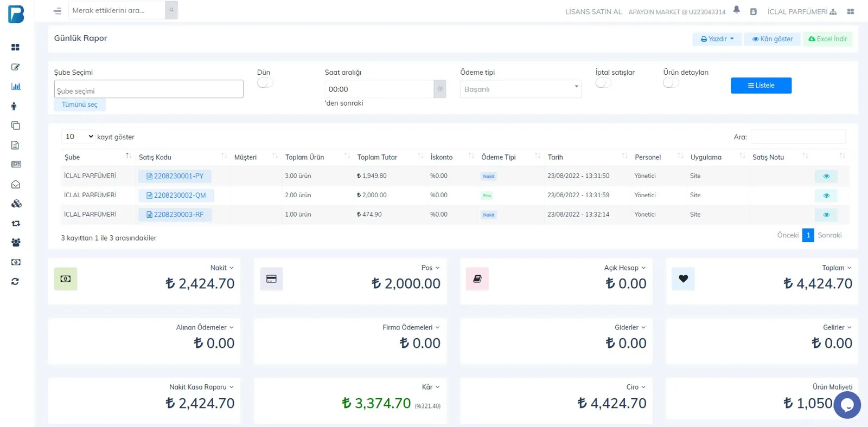Expand the Kâr card chevron

pyautogui.click(x=438, y=387)
